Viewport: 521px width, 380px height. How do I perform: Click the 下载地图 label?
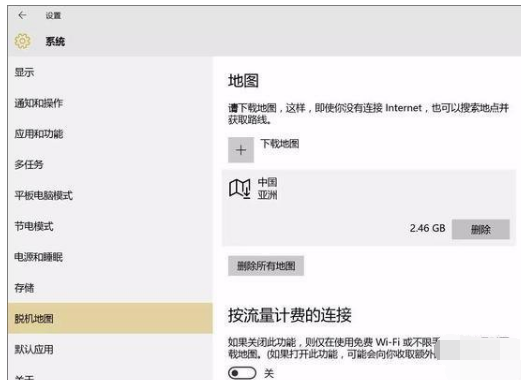(280, 144)
